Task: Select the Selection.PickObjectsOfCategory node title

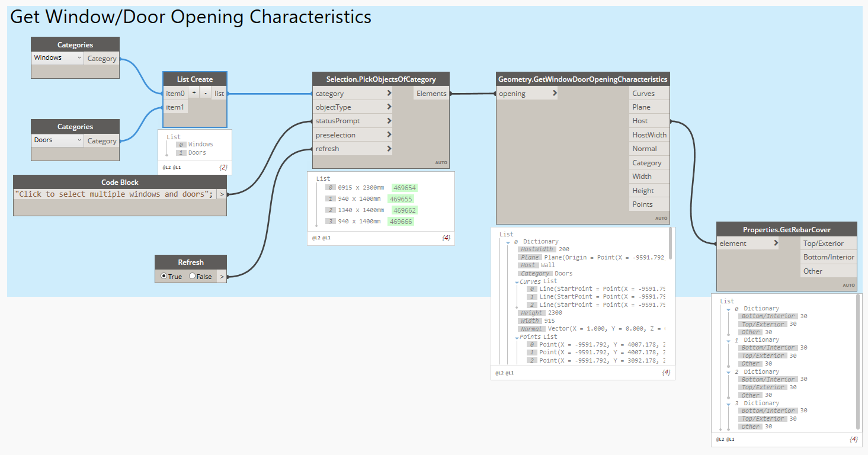Action: [x=381, y=79]
